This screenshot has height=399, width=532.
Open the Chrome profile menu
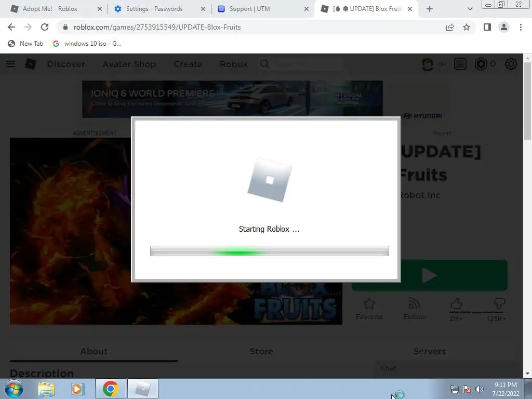click(x=504, y=27)
